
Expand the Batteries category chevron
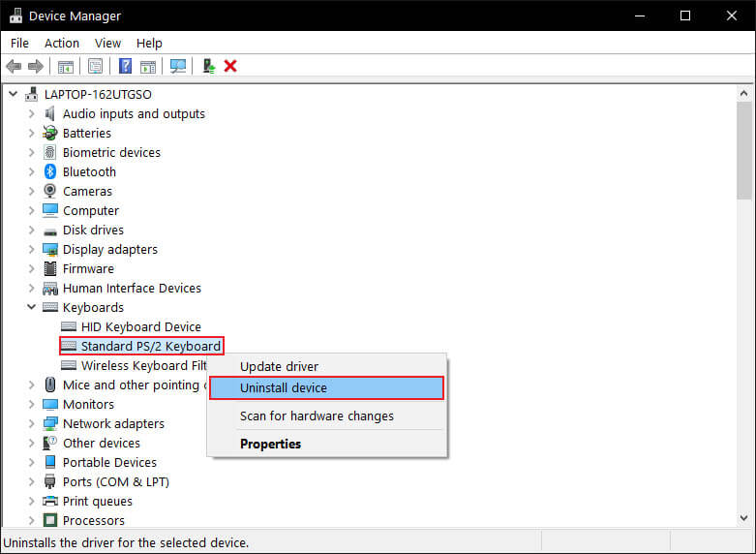31,134
